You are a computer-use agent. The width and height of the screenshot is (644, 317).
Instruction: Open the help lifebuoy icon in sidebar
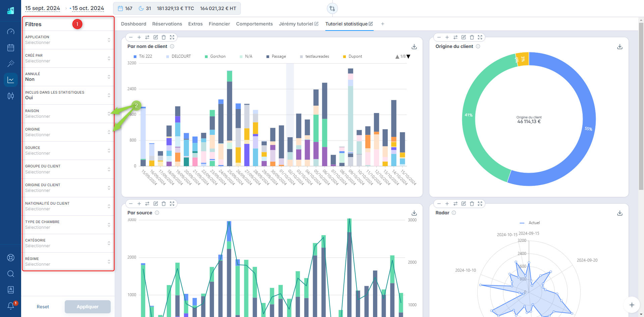pos(11,258)
